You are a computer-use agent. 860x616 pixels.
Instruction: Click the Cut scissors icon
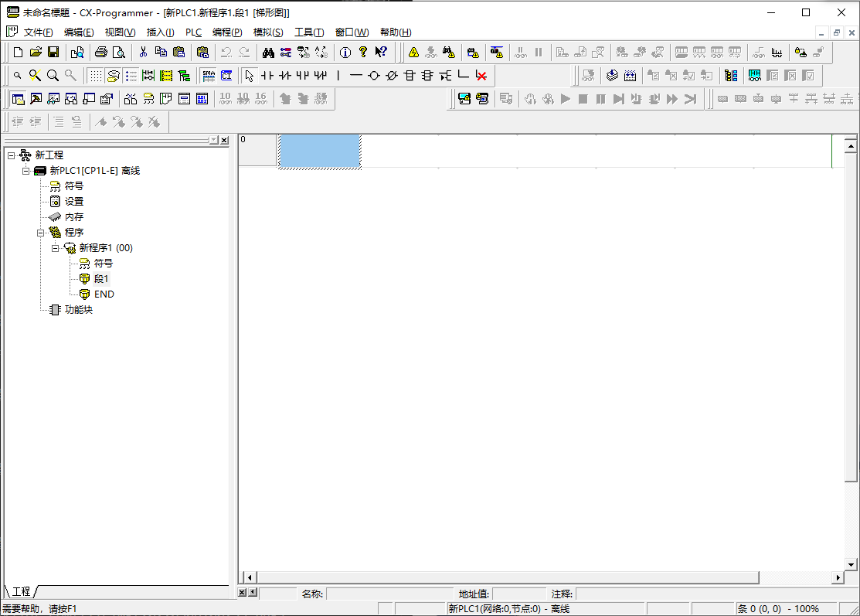click(x=143, y=52)
